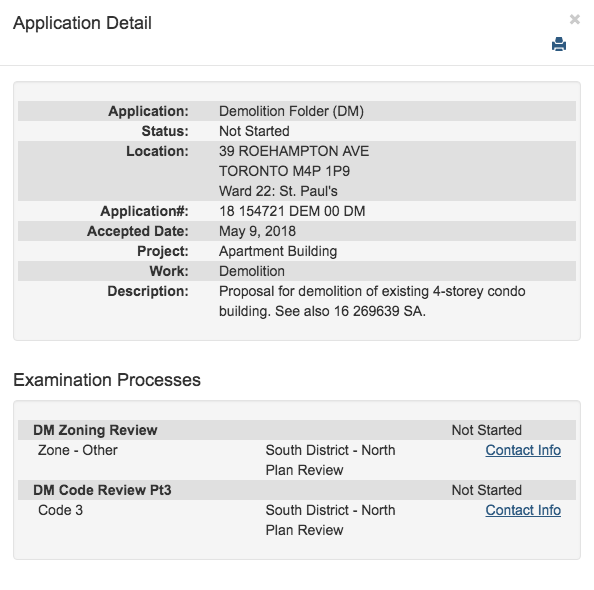This screenshot has width=594, height=590.
Task: Click the Demolition work value
Action: (x=252, y=271)
